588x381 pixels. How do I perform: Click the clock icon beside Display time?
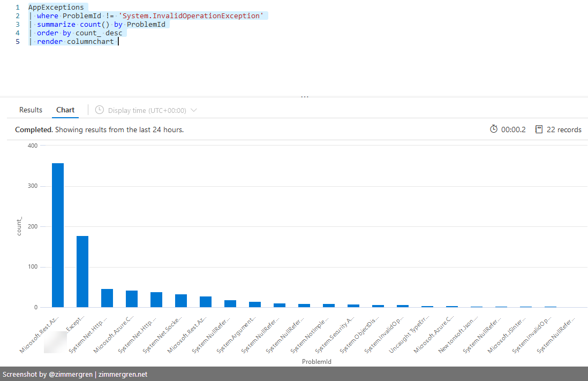(x=100, y=110)
